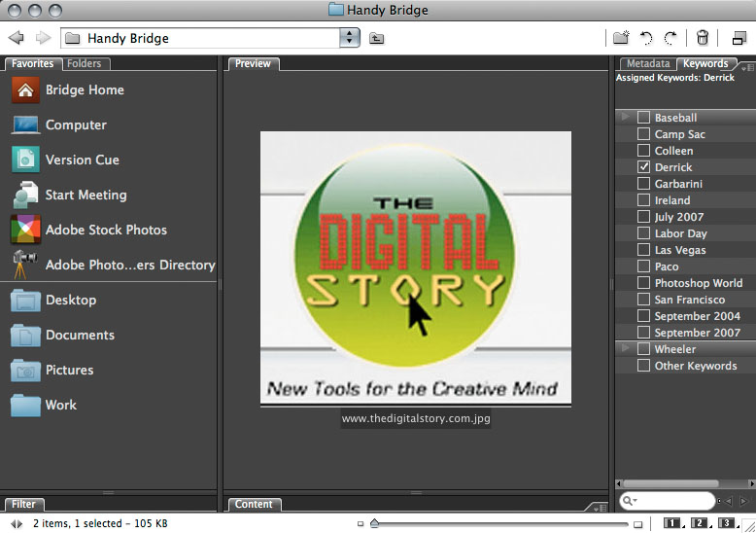
Task: Select workspace 3 button
Action: pos(726,523)
